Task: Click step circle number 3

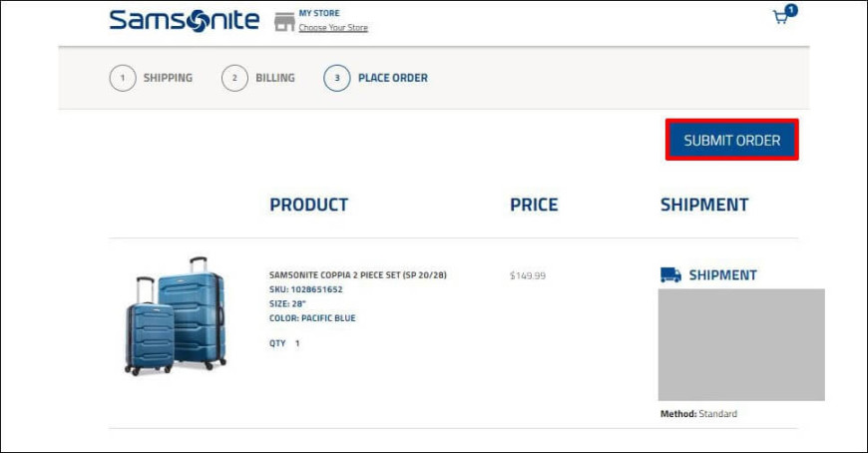Action: click(337, 78)
